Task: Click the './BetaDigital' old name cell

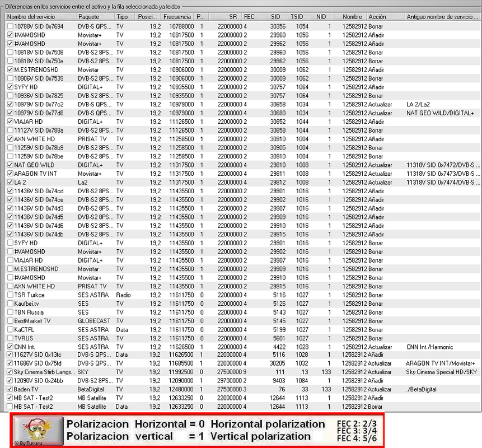Action: (x=421, y=389)
